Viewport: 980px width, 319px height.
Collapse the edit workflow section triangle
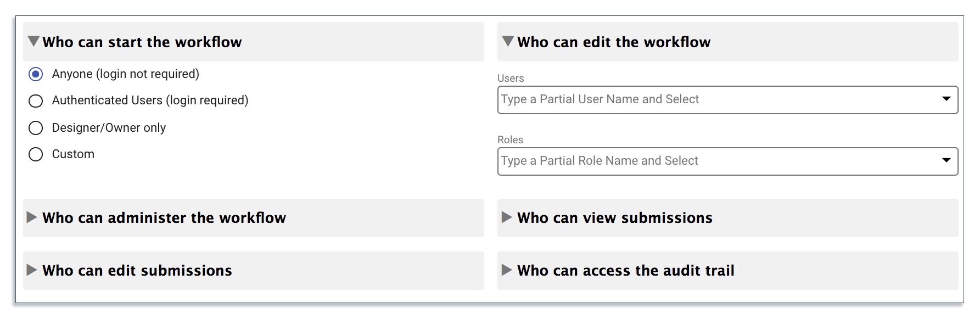pos(508,41)
